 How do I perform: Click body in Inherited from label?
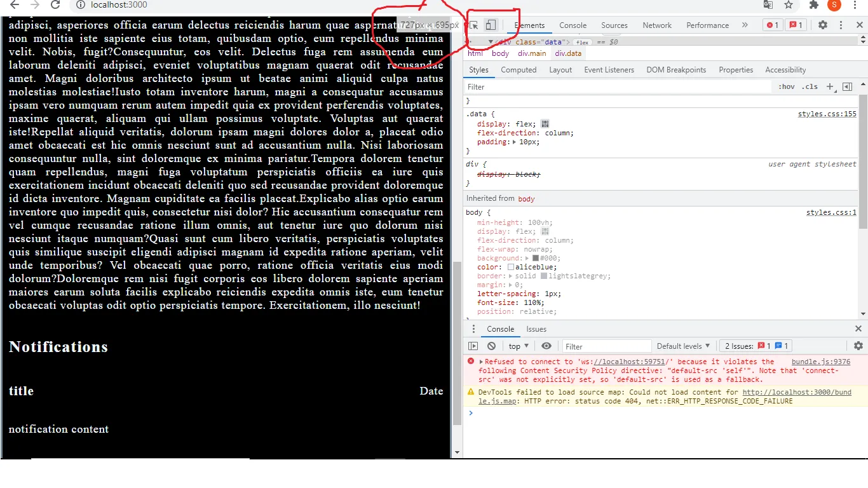[526, 199]
